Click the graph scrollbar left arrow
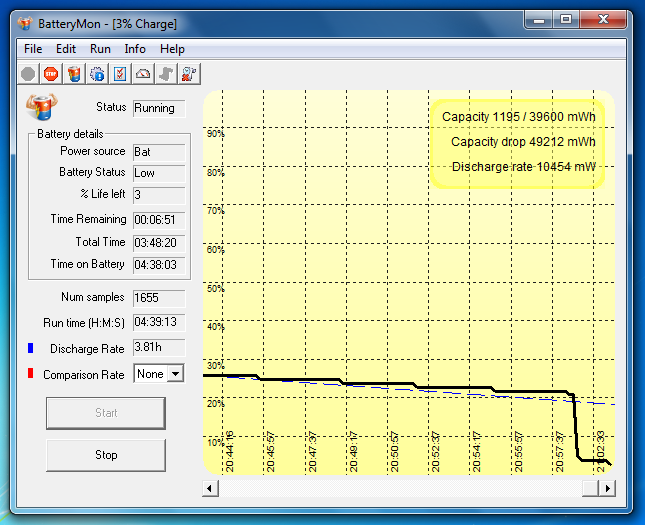Viewport: 645px width, 525px height. pyautogui.click(x=210, y=489)
